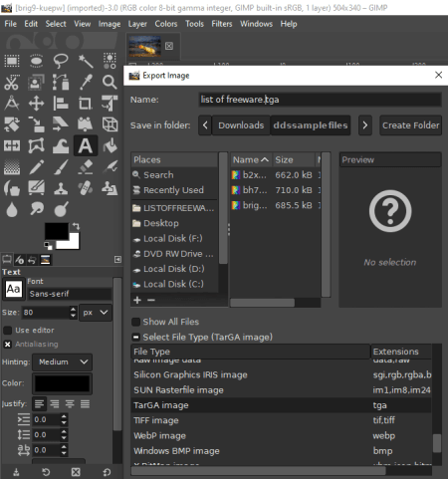The width and height of the screenshot is (448, 479).
Task: Open the Hinting Medium dropdown
Action: 63,361
